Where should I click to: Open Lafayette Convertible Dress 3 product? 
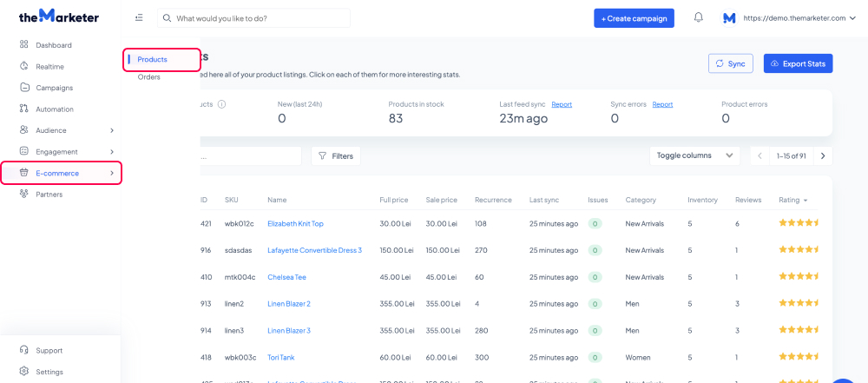pos(314,250)
